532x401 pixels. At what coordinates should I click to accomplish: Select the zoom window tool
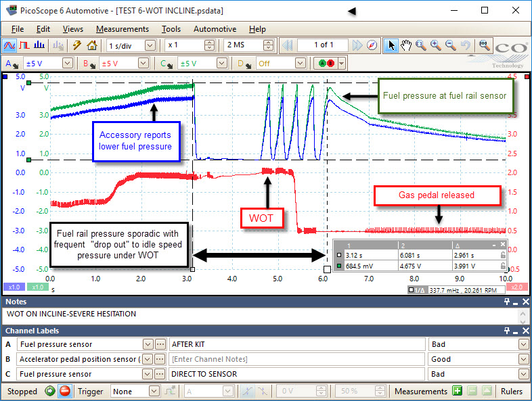pyautogui.click(x=421, y=45)
